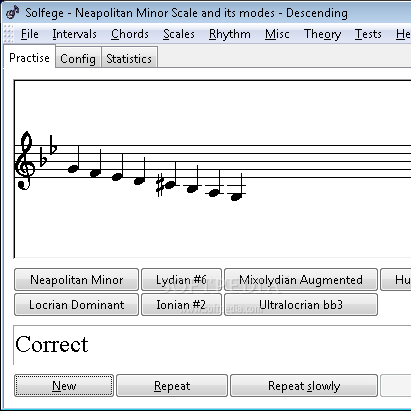This screenshot has height=411, width=411.
Task: Pick the Mixolydian Augmented answer
Action: pos(301,280)
